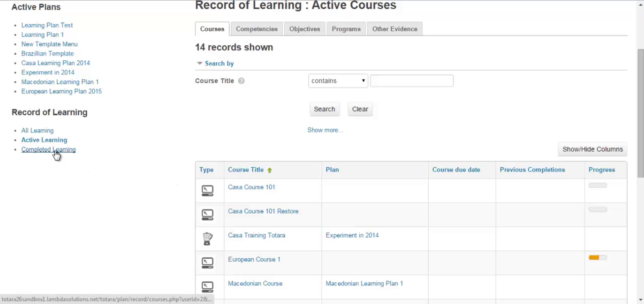Switch to the Competencies tab
The width and height of the screenshot is (644, 304).
pos(257,29)
